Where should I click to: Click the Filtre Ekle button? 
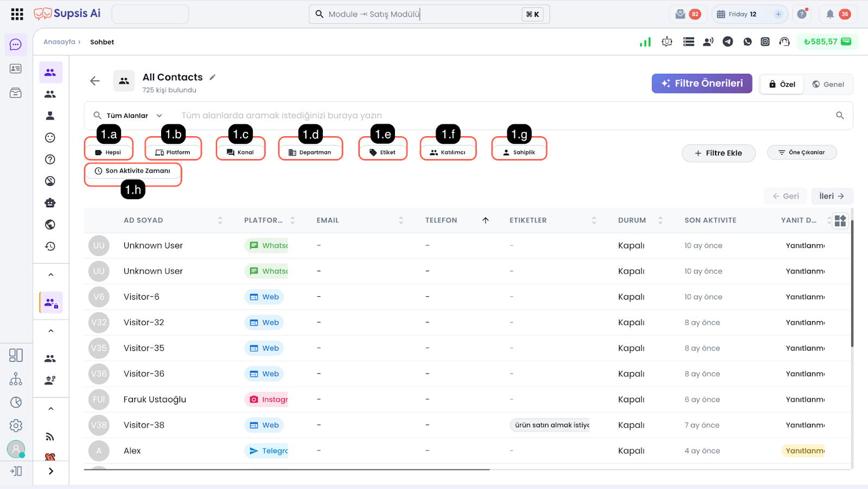(x=718, y=153)
